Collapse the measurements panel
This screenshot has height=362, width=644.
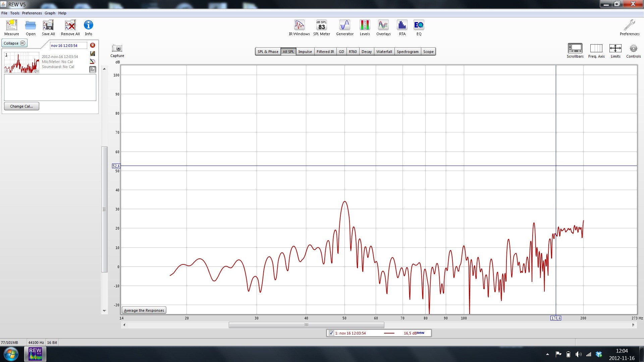pyautogui.click(x=14, y=43)
